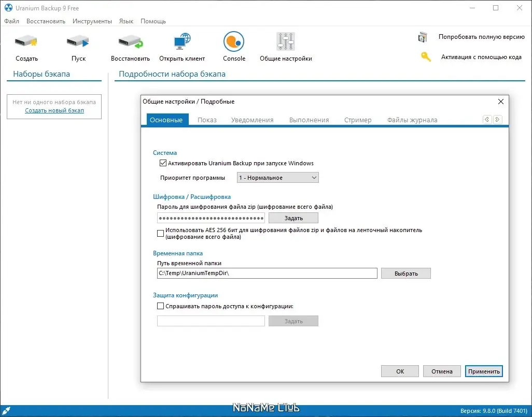Click the configuration password input field
532x417 pixels.
(211, 321)
